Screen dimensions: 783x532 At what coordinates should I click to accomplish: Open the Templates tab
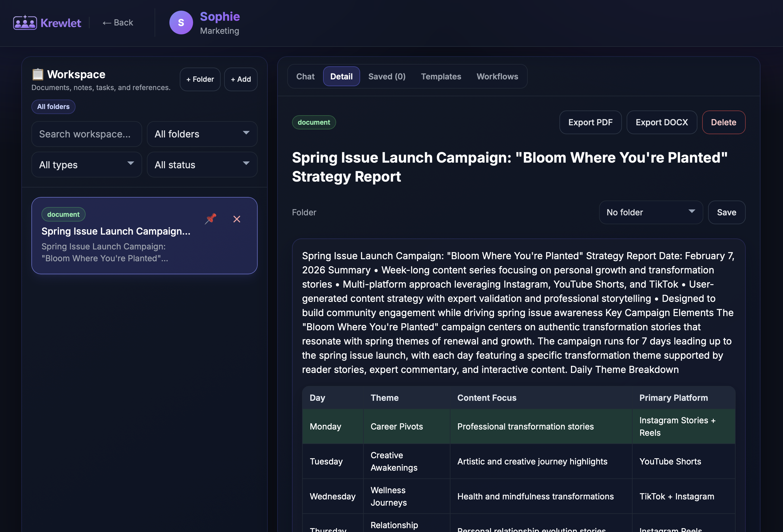pos(441,76)
